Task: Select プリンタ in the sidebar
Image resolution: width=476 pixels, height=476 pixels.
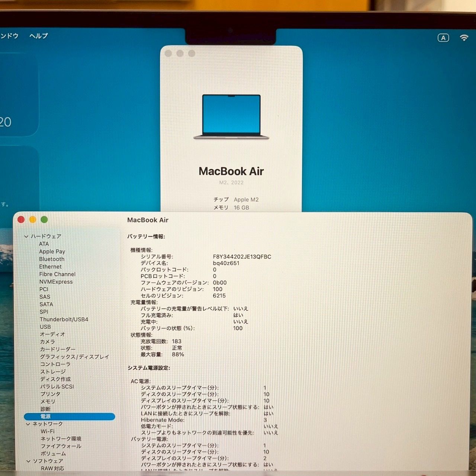Action: (x=50, y=394)
